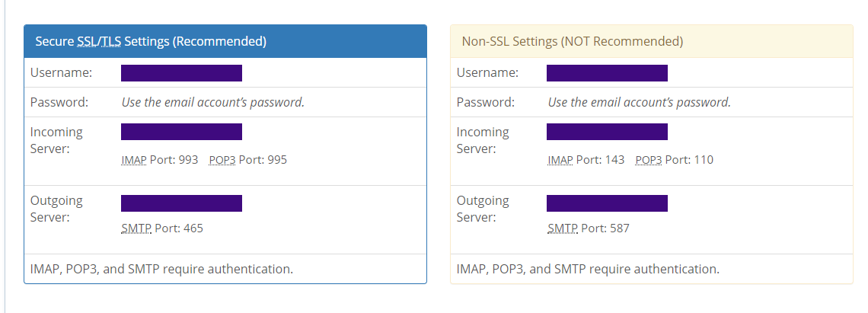Select the redacted Incoming Server value under Secure SSL/TLS
This screenshot has width=868, height=313.
coord(181,132)
